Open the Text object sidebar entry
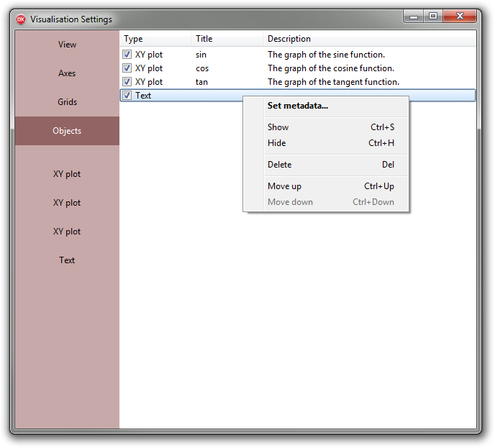Viewport: 495px width, 448px height. (x=67, y=260)
